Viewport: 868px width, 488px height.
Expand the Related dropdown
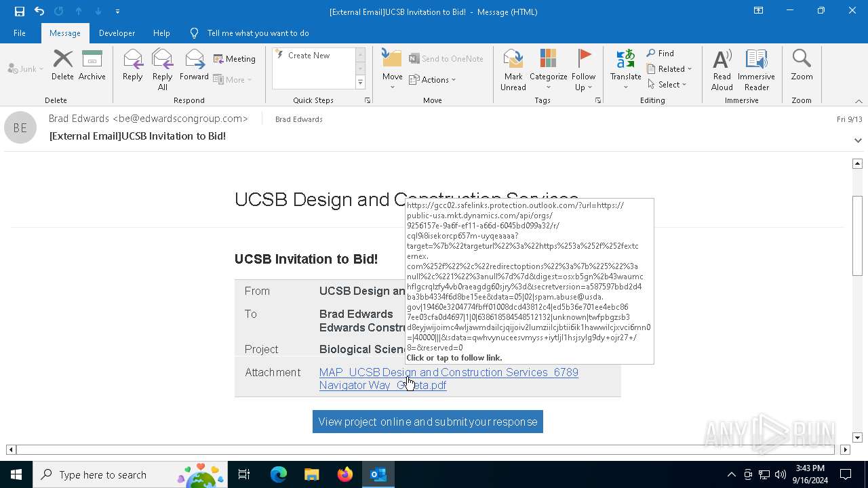(669, 68)
